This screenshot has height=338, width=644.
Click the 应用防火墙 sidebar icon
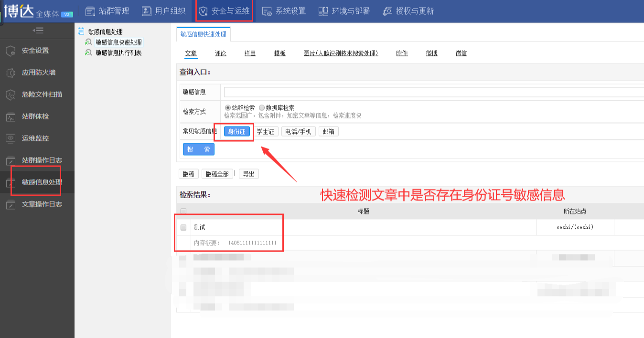pos(11,73)
